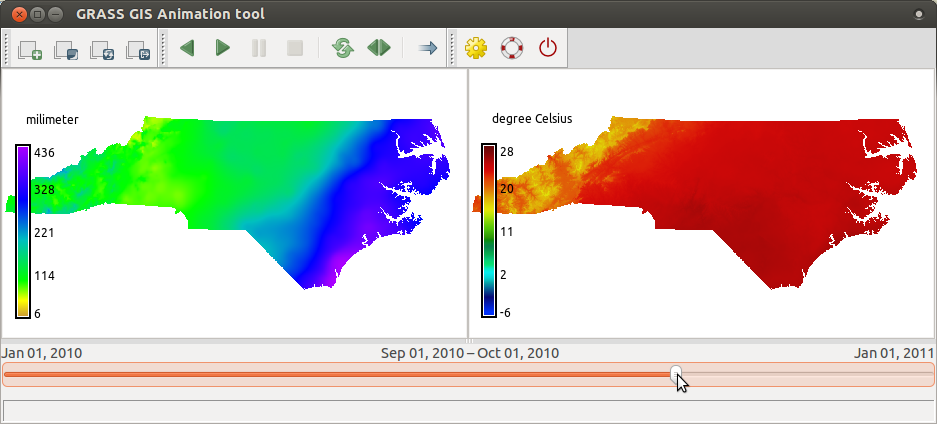Open the yellow gear settings
The image size is (937, 424).
(x=476, y=48)
